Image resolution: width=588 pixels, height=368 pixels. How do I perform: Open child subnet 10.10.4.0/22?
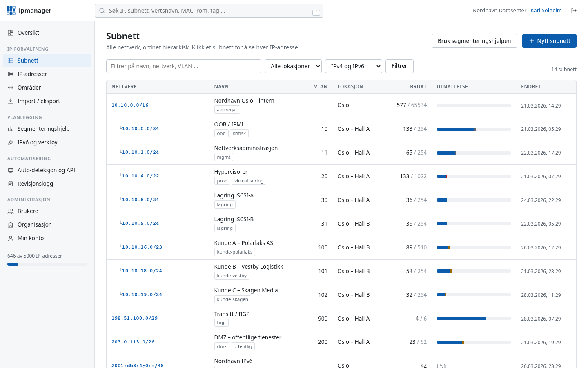[140, 176]
